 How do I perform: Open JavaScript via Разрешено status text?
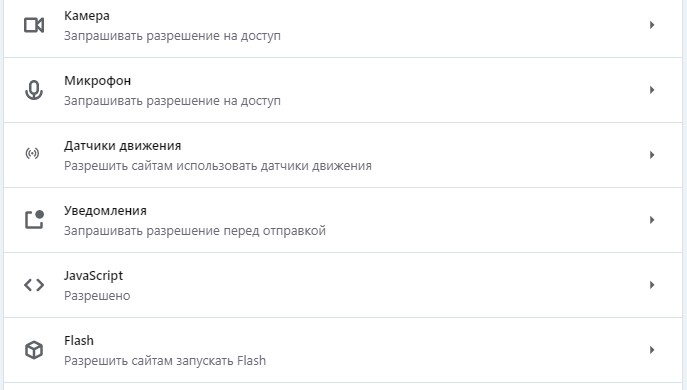coord(97,296)
